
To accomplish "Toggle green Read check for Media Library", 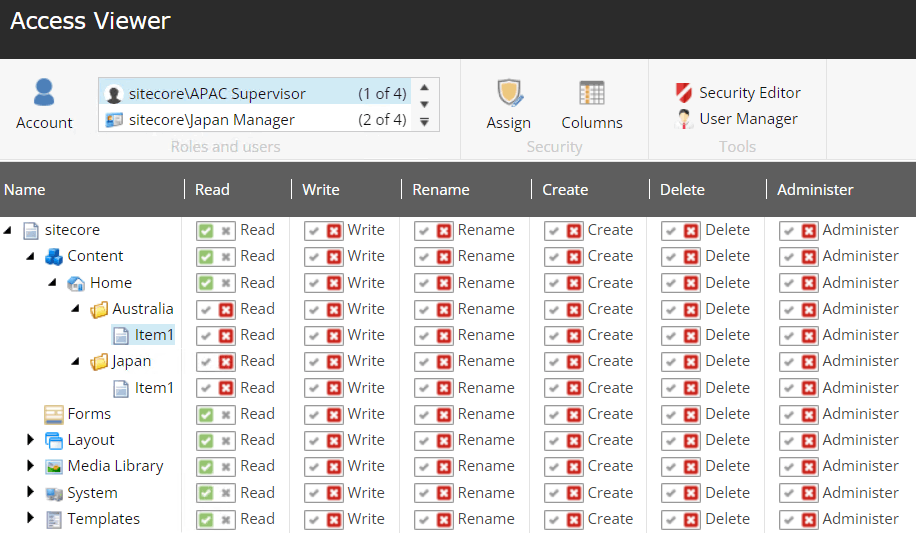I will click(206, 467).
